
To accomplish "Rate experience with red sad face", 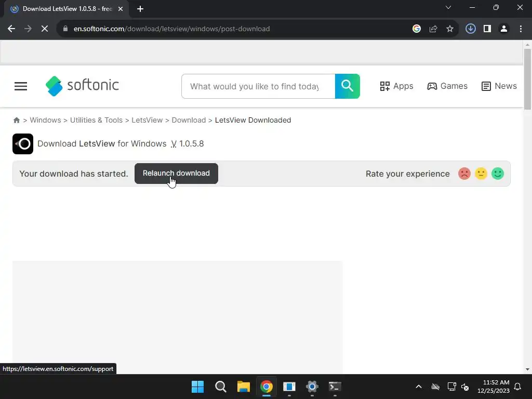I will point(464,174).
